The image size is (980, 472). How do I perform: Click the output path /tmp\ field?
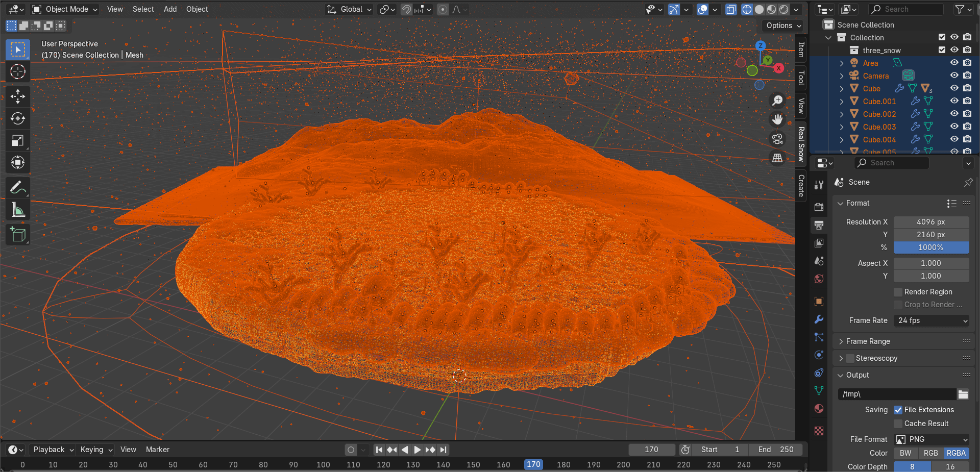pyautogui.click(x=897, y=394)
